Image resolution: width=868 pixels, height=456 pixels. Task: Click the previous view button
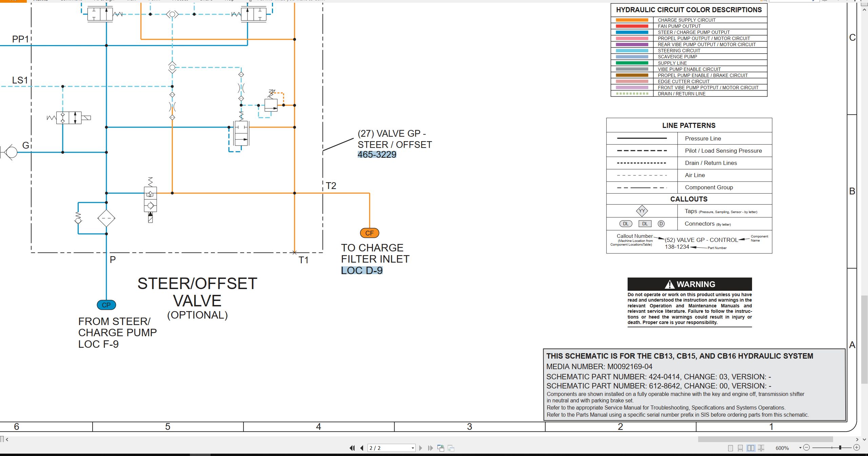click(441, 448)
